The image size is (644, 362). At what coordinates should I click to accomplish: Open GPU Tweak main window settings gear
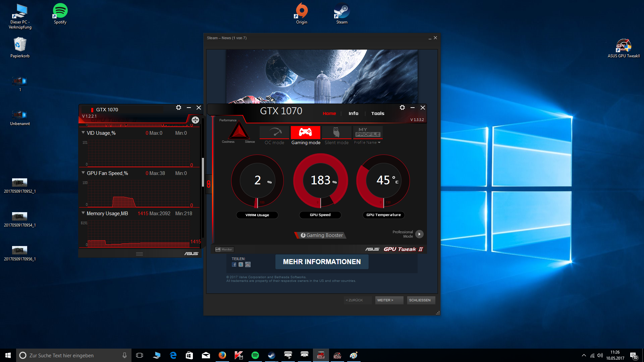click(x=402, y=108)
